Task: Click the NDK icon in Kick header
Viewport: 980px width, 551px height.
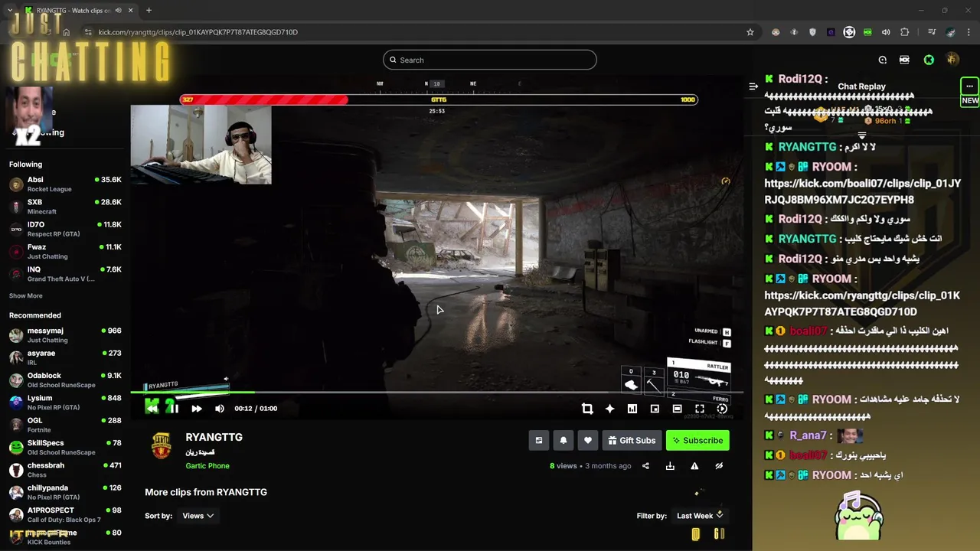Action: point(904,60)
